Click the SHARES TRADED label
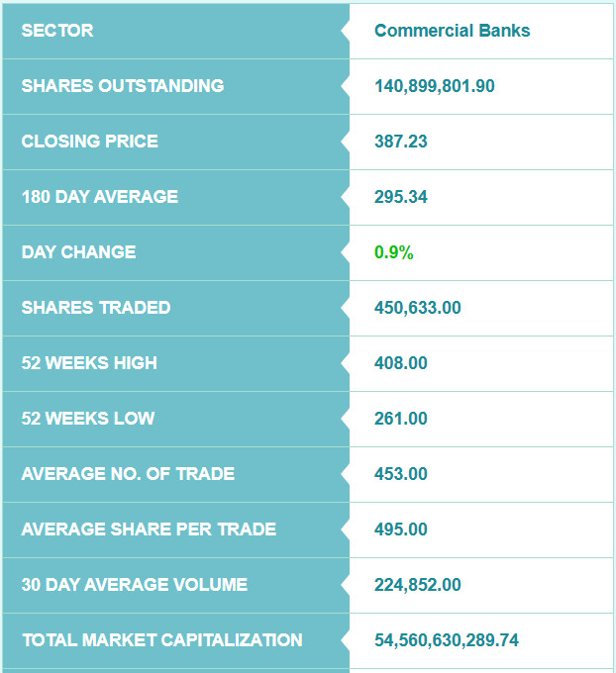This screenshot has width=616, height=673. (x=96, y=308)
